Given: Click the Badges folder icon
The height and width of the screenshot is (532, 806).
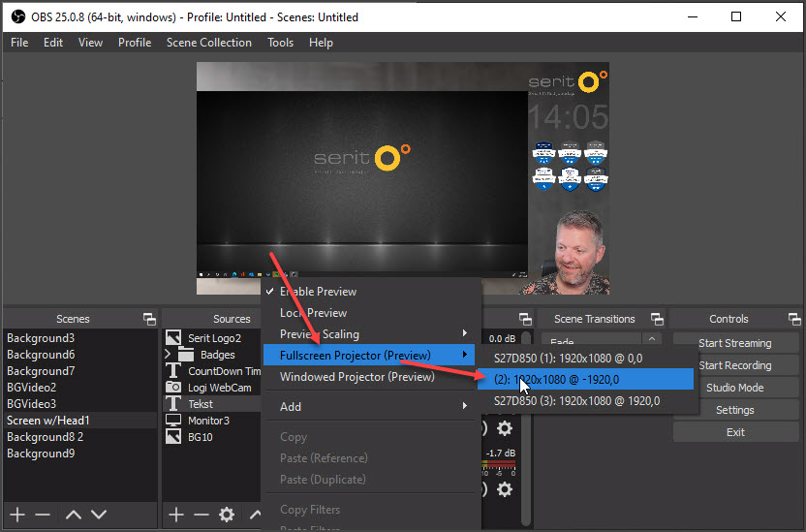Looking at the screenshot, I should point(185,355).
